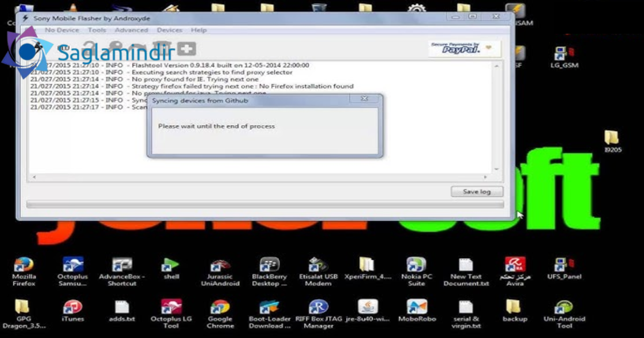Select the shell desktop icon
The image size is (644, 338).
coord(171,269)
